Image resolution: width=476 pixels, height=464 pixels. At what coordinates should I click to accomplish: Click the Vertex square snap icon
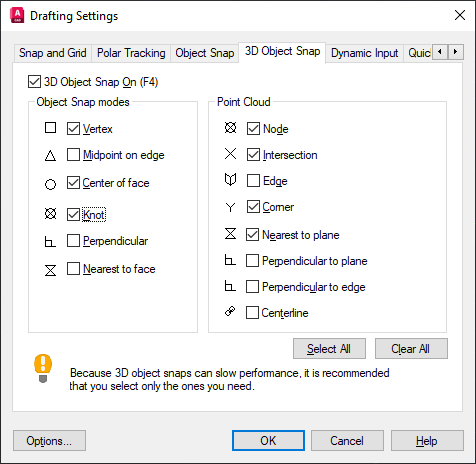50,128
